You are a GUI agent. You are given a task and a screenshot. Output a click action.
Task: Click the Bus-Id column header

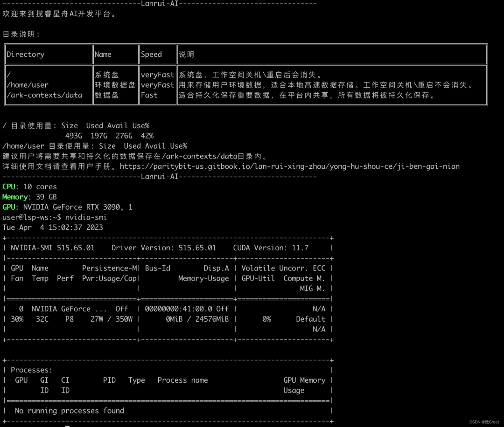pos(158,269)
